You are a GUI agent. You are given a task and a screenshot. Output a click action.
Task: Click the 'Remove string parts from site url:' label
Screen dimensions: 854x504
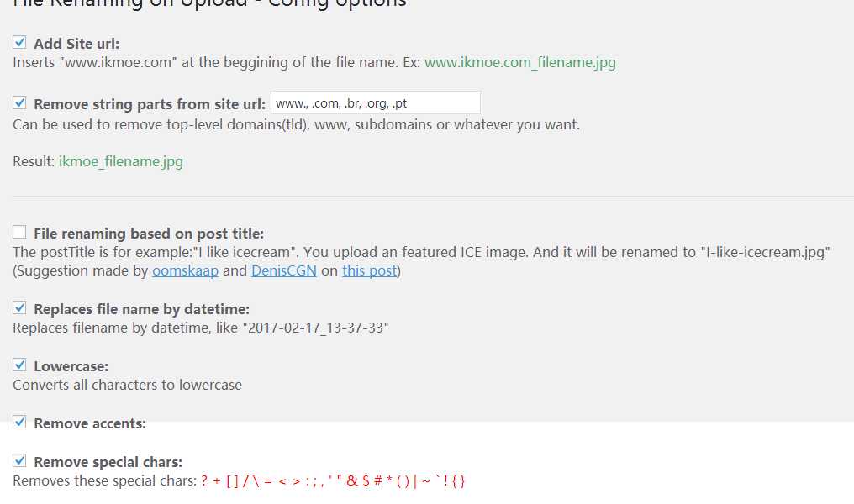pyautogui.click(x=150, y=105)
